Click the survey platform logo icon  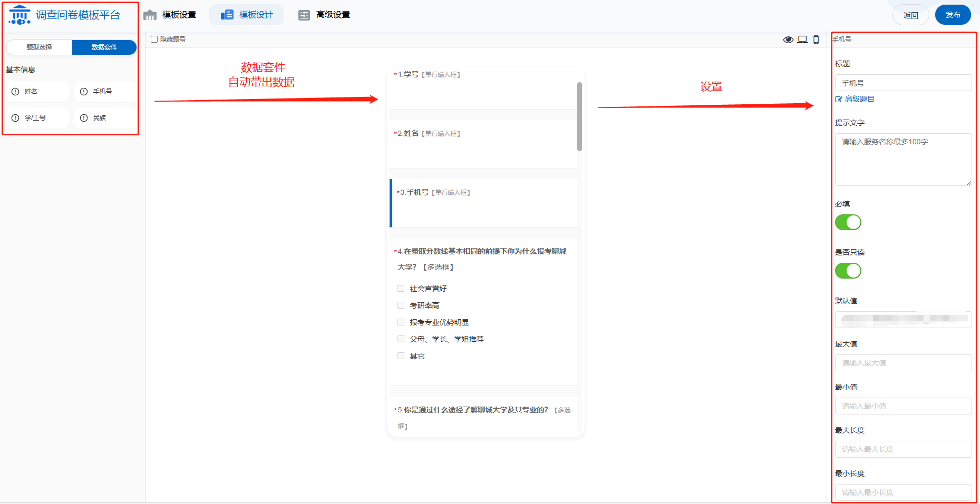pyautogui.click(x=20, y=15)
